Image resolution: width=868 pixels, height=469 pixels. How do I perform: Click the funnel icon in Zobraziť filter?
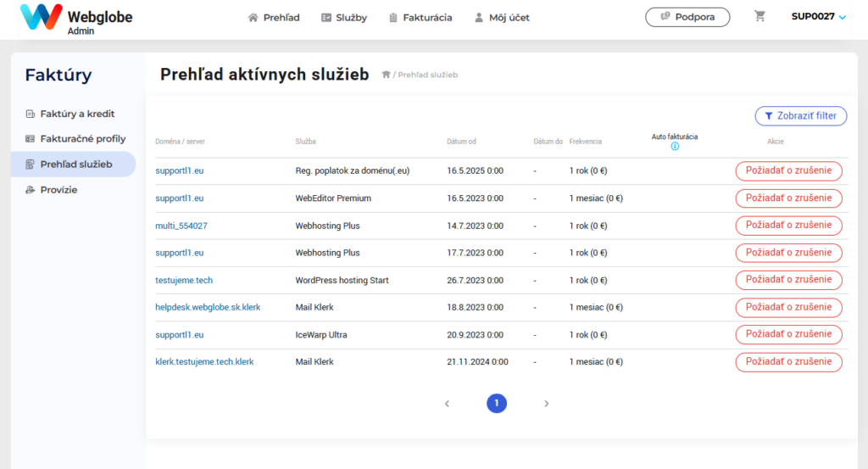pos(768,116)
